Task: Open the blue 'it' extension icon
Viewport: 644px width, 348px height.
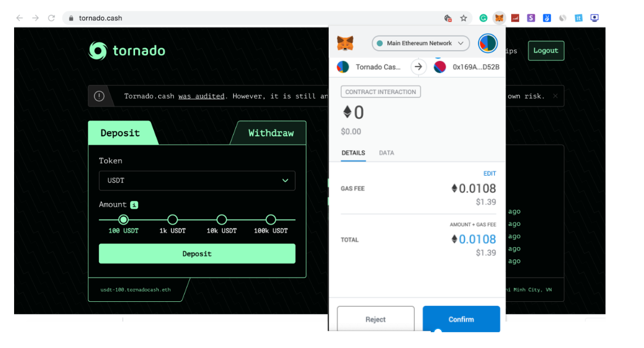Action: (x=579, y=18)
